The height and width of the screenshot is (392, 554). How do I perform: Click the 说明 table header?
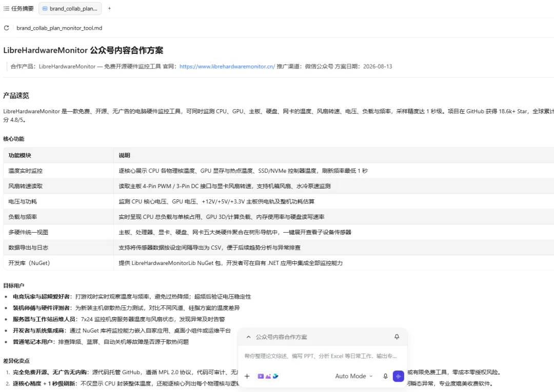[124, 155]
